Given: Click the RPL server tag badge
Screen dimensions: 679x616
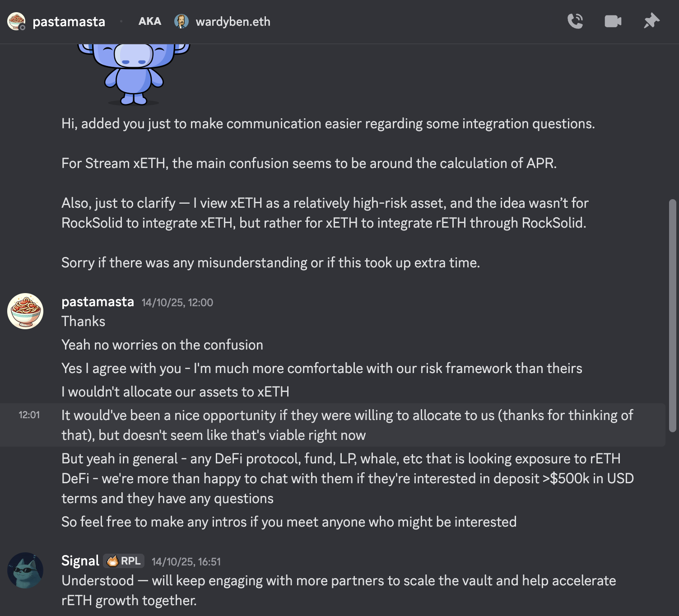Looking at the screenshot, I should [x=124, y=561].
